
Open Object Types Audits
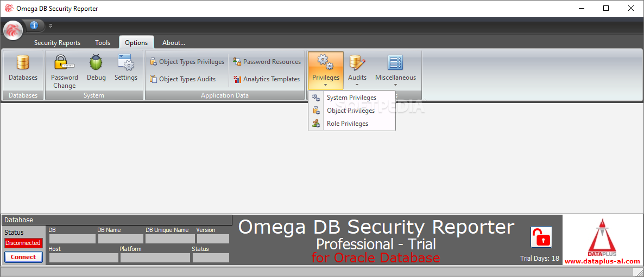183,79
